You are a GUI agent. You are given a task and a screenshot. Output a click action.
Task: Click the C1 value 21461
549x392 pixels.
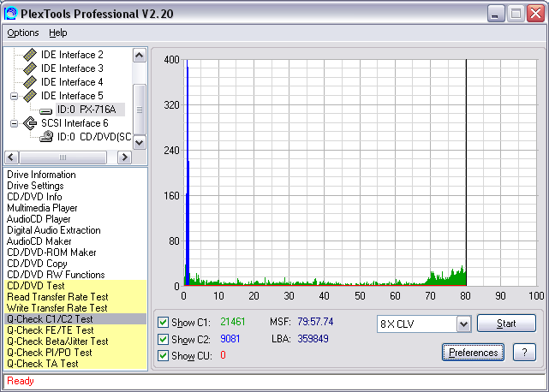[233, 322]
